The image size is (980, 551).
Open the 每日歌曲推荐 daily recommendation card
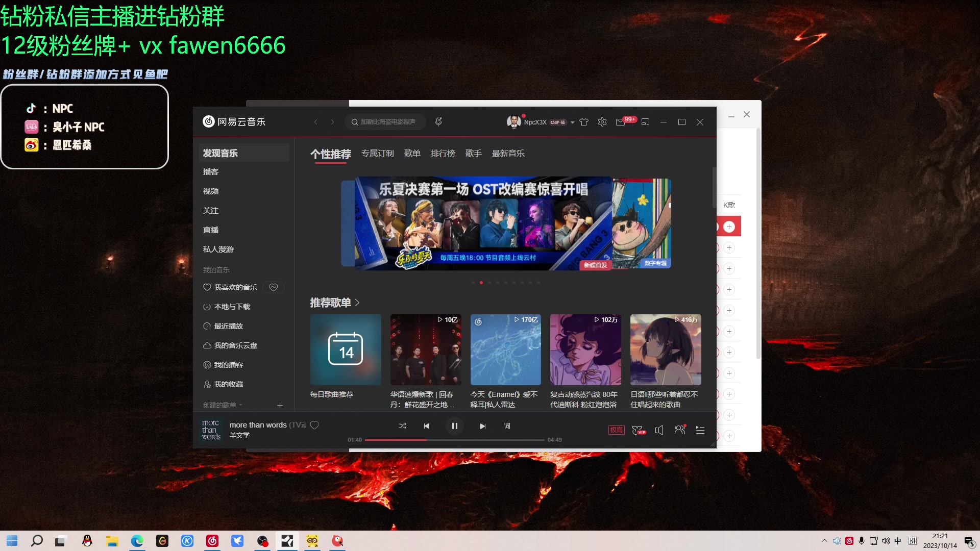pyautogui.click(x=346, y=350)
